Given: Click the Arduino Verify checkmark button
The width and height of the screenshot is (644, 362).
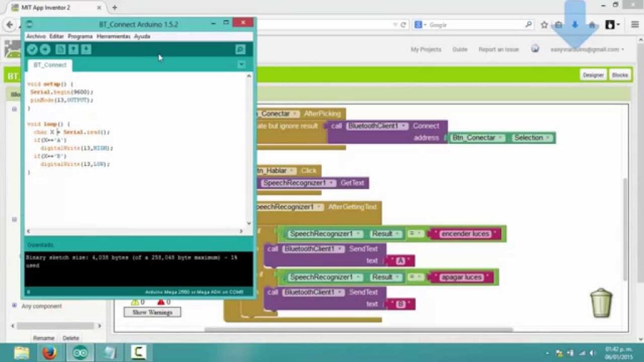Looking at the screenshot, I should click(32, 49).
